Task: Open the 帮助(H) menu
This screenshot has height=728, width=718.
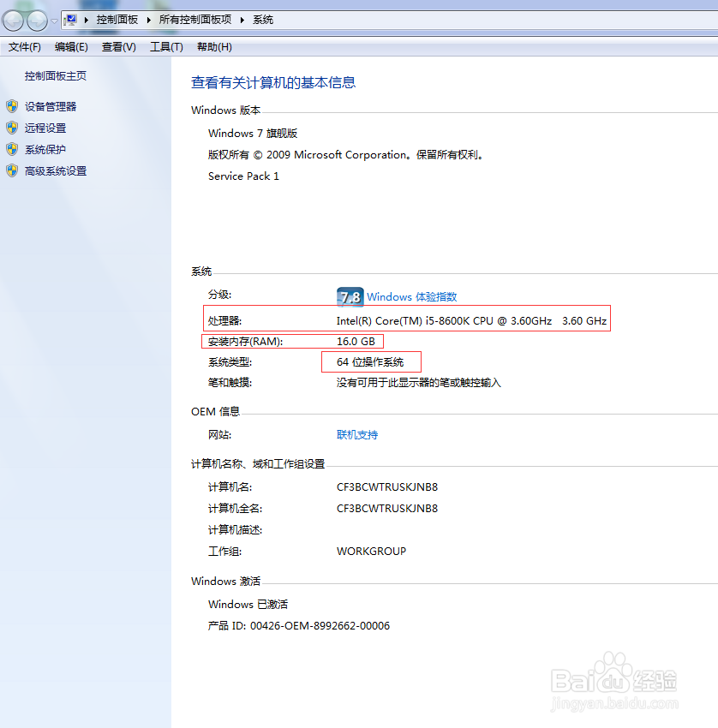Action: coord(214,47)
